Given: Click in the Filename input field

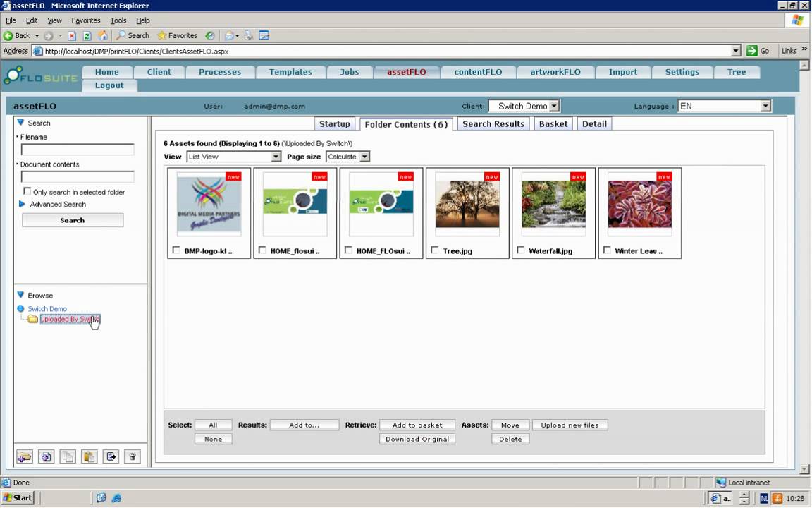Looking at the screenshot, I should pyautogui.click(x=78, y=150).
